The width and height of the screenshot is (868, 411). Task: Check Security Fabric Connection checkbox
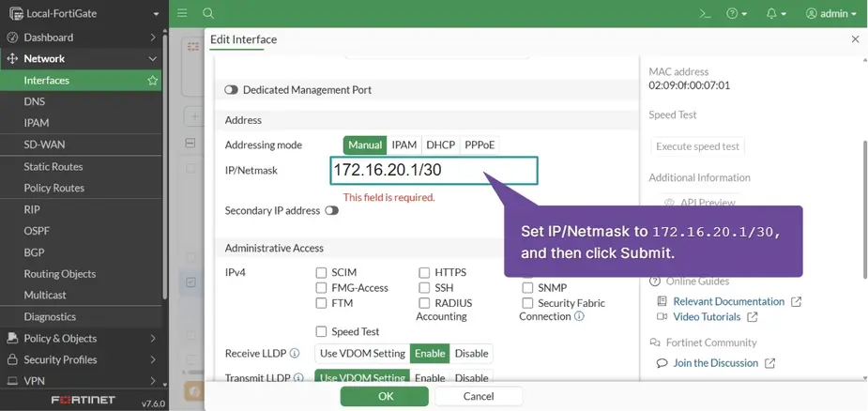coord(527,303)
